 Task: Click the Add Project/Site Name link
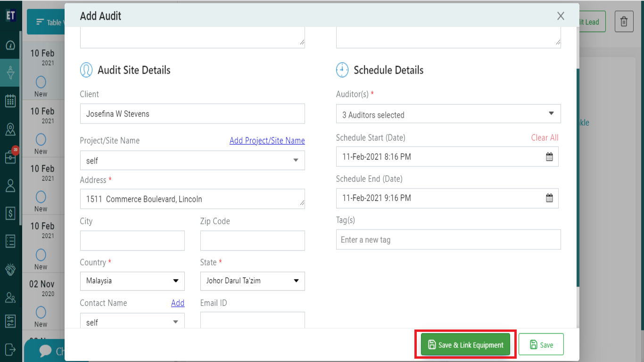pyautogui.click(x=267, y=140)
